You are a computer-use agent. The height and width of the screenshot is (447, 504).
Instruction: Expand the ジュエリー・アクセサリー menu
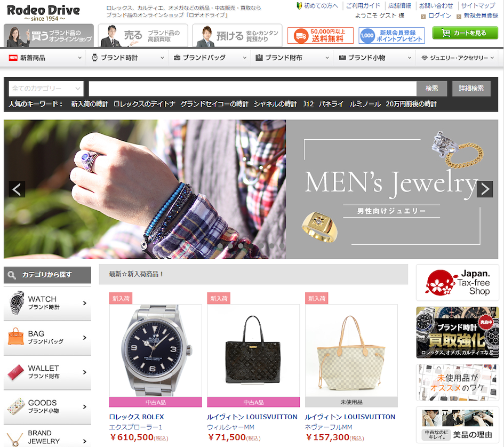click(x=457, y=58)
